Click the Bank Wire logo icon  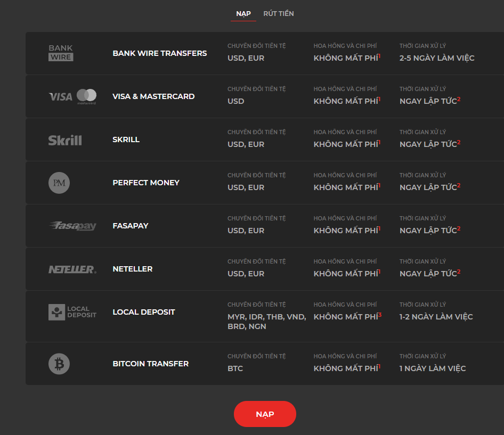61,53
